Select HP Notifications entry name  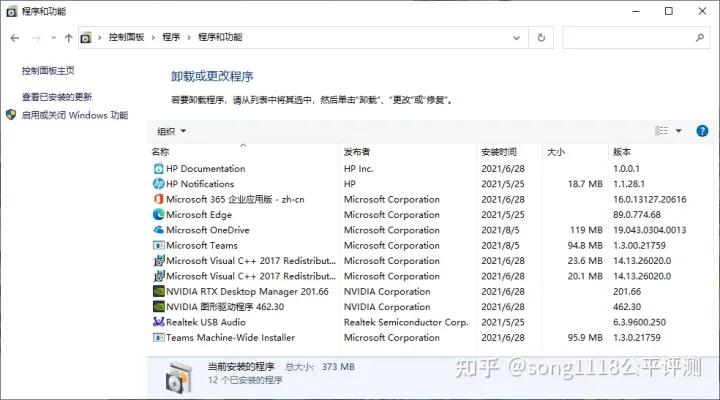coord(200,184)
